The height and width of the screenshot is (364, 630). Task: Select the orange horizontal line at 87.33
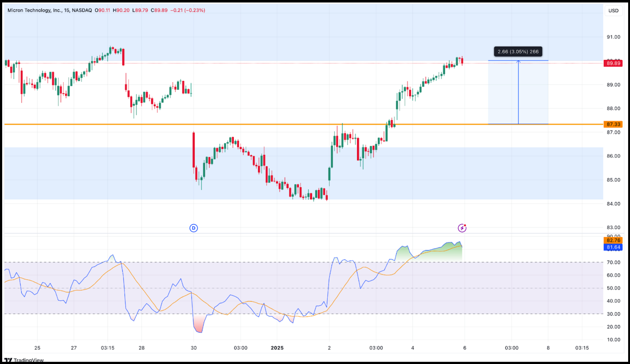[x=248, y=124]
